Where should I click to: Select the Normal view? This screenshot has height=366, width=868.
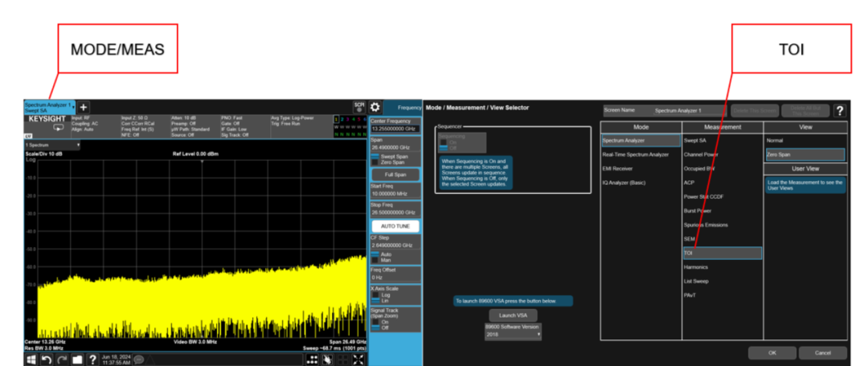pos(805,141)
